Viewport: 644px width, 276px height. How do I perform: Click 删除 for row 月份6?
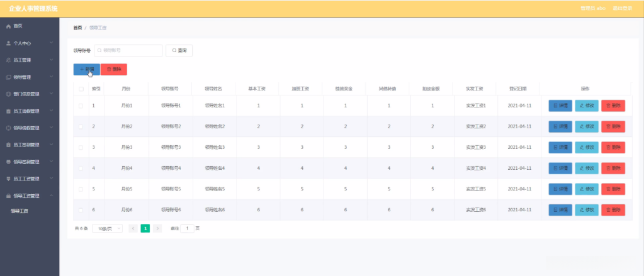(x=613, y=210)
